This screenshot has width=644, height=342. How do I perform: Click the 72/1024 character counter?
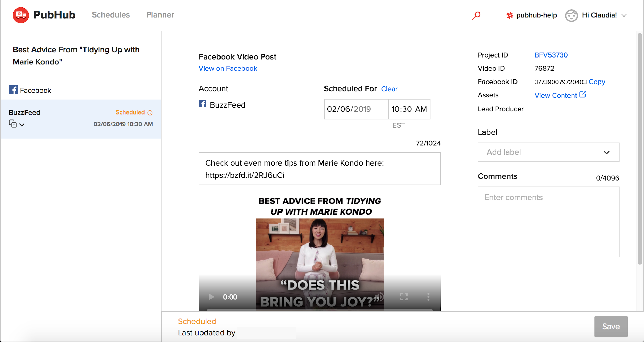[x=428, y=143]
